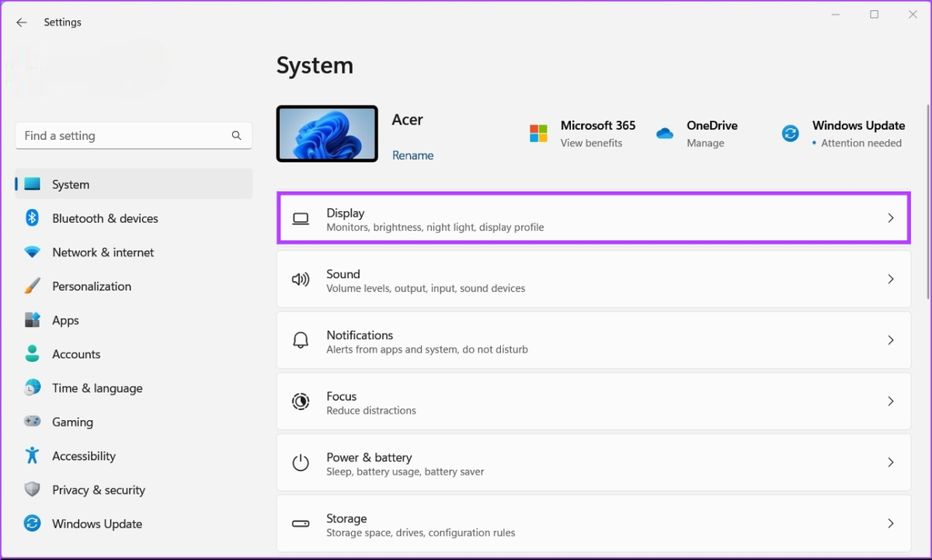Click OneDrive Manage
Viewport: 932px width, 560px height.
coord(705,143)
